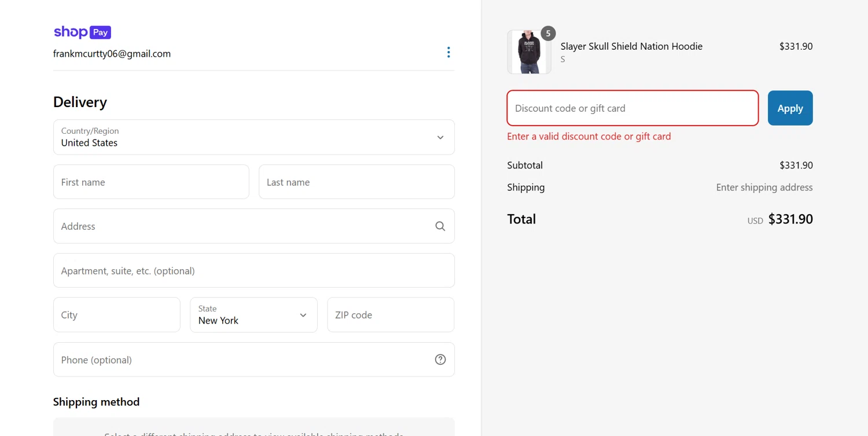Click the address search magnifier icon
Viewport: 868px width, 436px height.
440,226
